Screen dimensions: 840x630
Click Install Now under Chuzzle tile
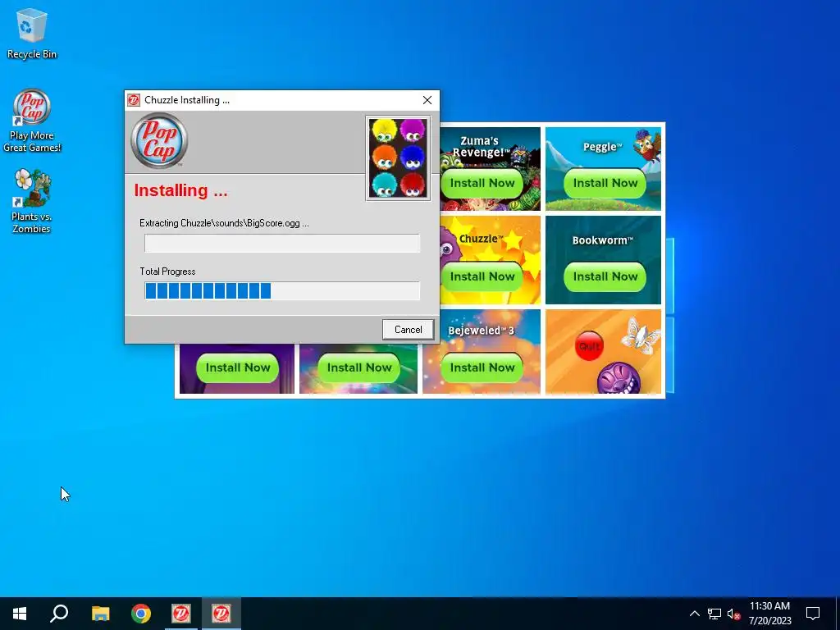[x=482, y=276]
